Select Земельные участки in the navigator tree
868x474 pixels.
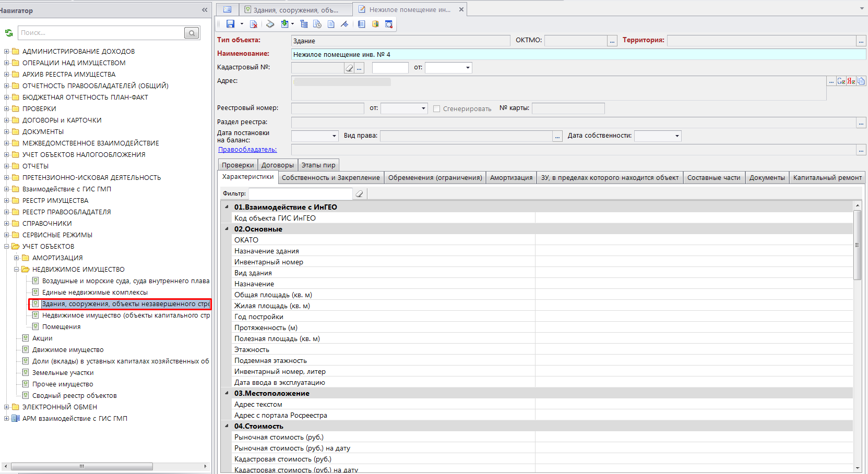(x=63, y=373)
